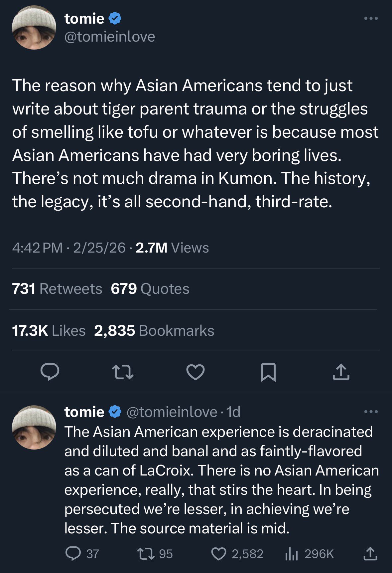Bookmark the main tweet

point(268,372)
